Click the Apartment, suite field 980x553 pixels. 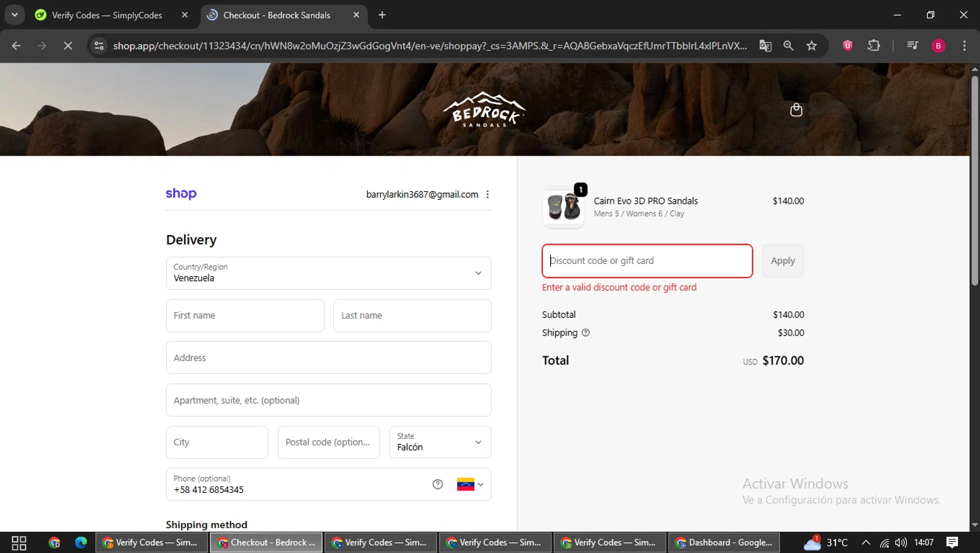click(329, 400)
